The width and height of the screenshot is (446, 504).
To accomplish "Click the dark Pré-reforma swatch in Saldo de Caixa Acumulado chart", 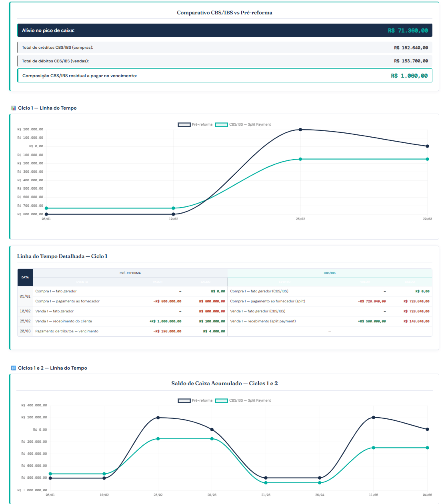I will coord(184,401).
